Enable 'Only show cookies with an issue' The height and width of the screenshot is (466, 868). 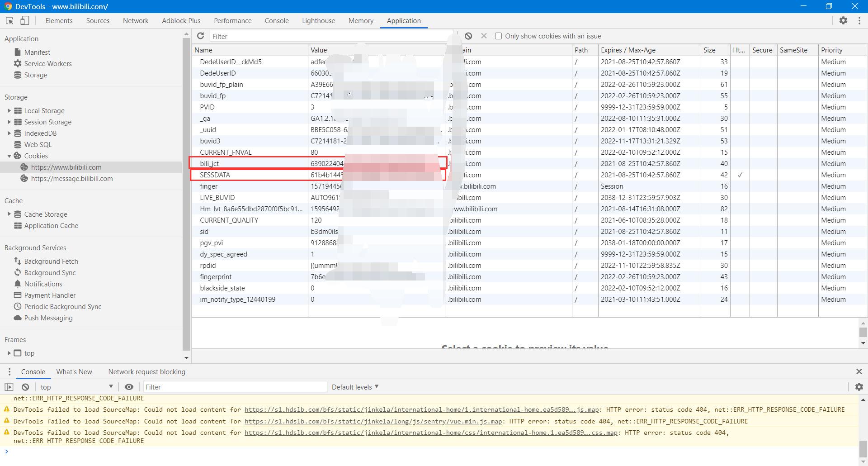point(498,36)
